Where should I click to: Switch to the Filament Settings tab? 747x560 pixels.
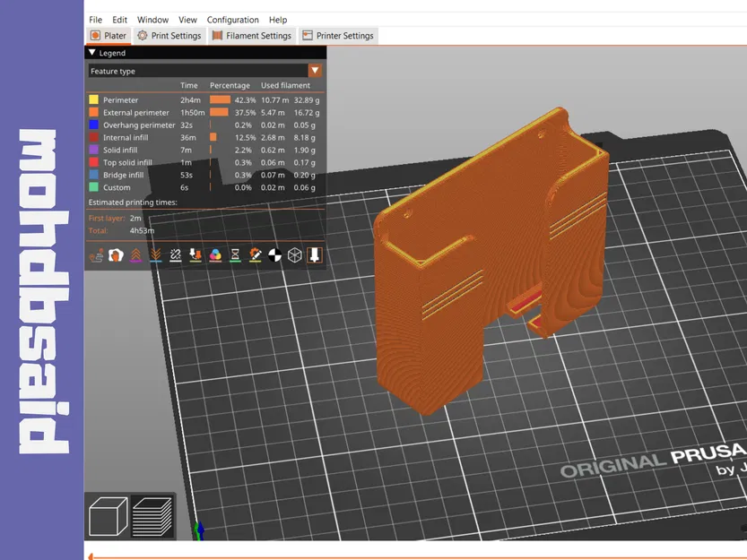click(x=252, y=36)
